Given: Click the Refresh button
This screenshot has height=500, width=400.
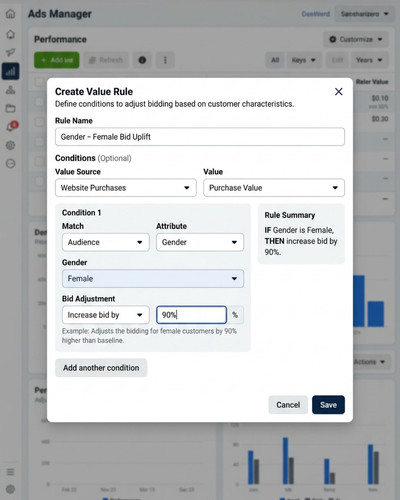Looking at the screenshot, I should pos(106,60).
